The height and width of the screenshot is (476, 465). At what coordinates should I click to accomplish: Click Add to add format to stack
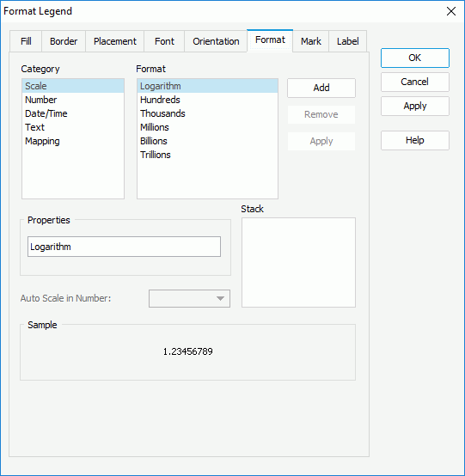click(321, 88)
